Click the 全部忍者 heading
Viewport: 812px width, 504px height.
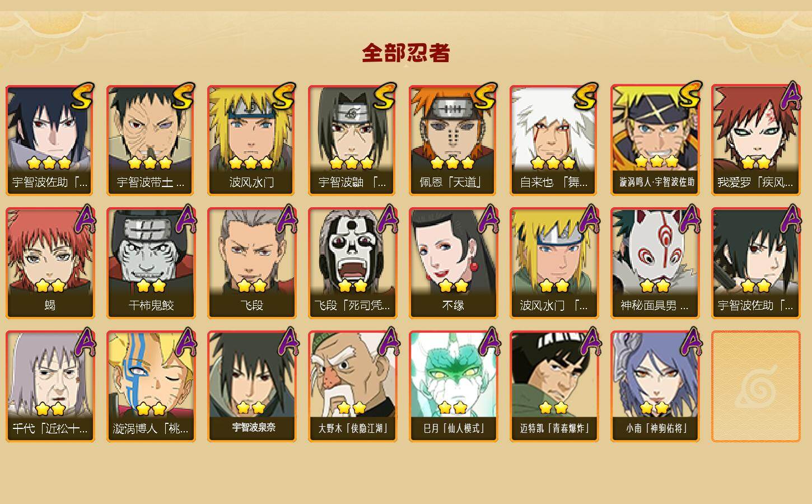[406, 53]
